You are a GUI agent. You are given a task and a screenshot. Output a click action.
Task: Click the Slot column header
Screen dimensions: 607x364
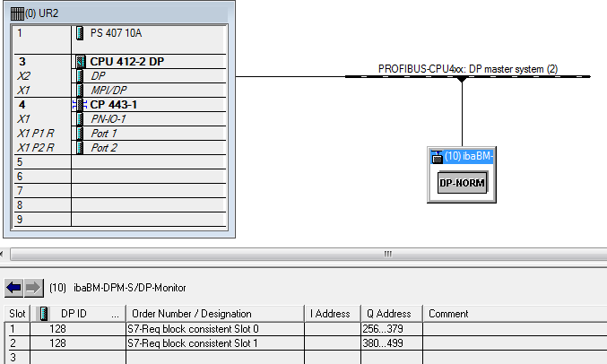17,314
